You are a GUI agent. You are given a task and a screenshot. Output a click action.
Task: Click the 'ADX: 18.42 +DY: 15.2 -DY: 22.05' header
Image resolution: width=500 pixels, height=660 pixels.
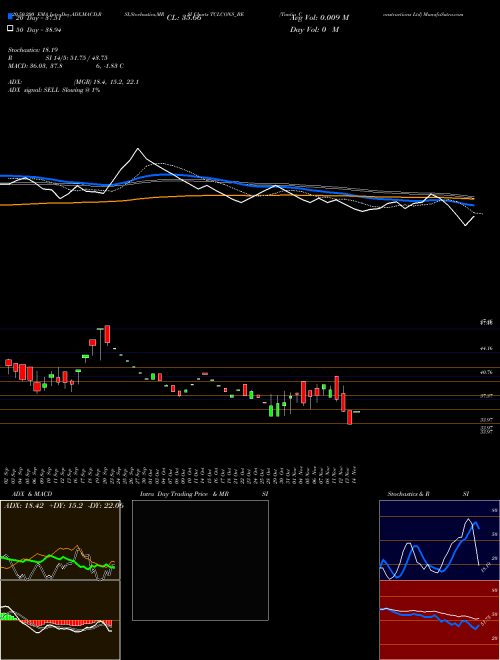tap(64, 506)
